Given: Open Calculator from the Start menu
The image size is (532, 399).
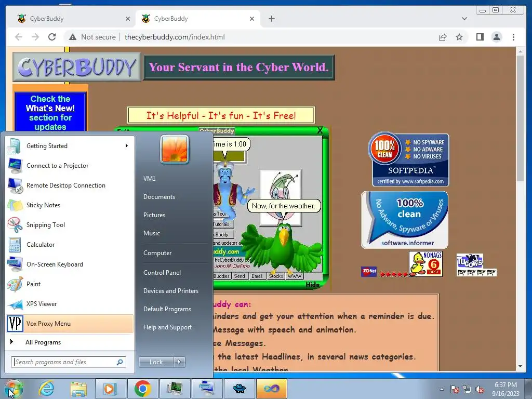Looking at the screenshot, I should click(x=70, y=245).
